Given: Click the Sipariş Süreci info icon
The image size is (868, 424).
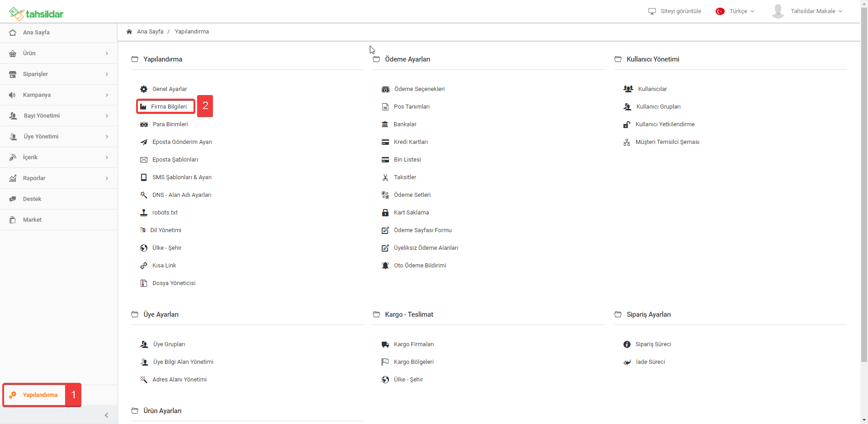Looking at the screenshot, I should pyautogui.click(x=627, y=344).
